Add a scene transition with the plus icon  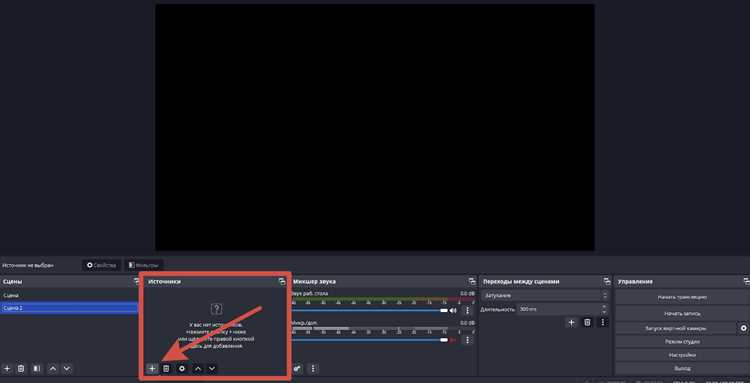coord(571,322)
